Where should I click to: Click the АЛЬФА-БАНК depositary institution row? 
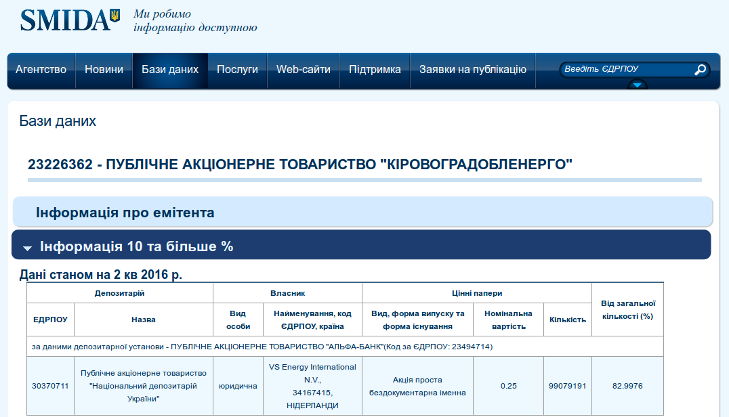(345, 346)
